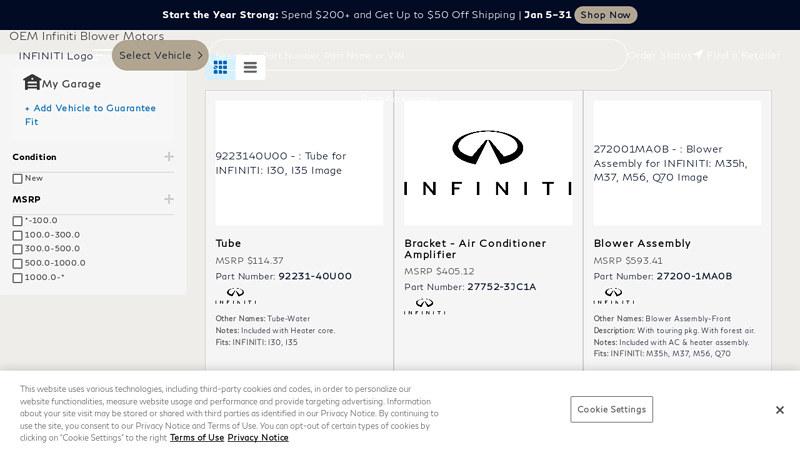Open the Terms of Use link

click(197, 438)
